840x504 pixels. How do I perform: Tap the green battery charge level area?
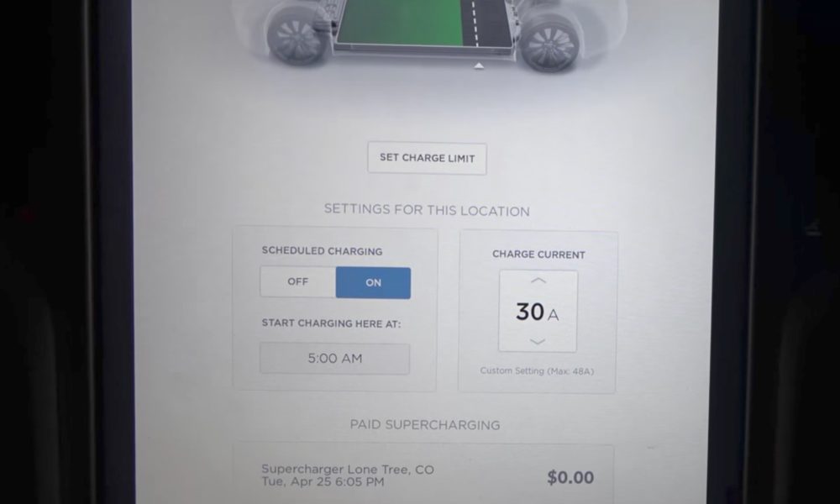pyautogui.click(x=402, y=23)
